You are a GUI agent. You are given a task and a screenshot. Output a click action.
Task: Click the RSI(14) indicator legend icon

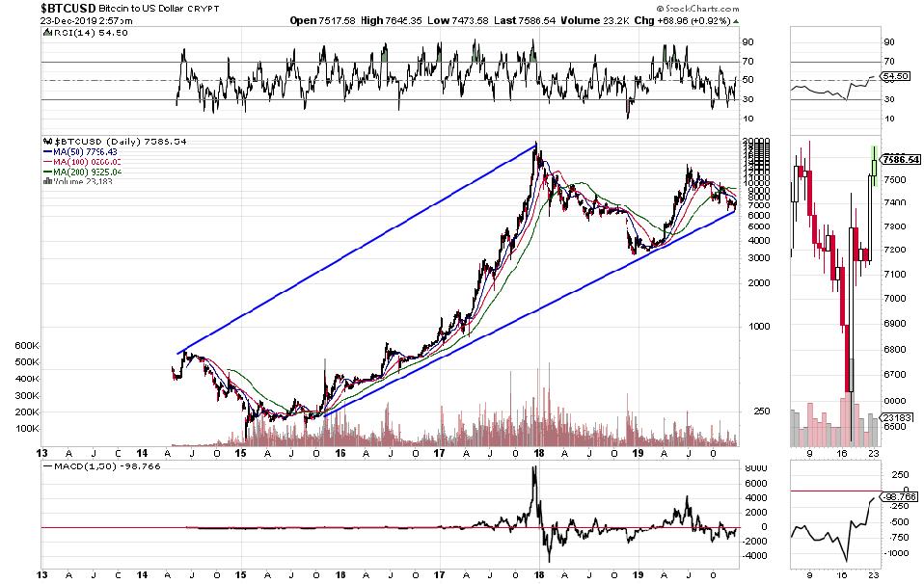pos(45,32)
